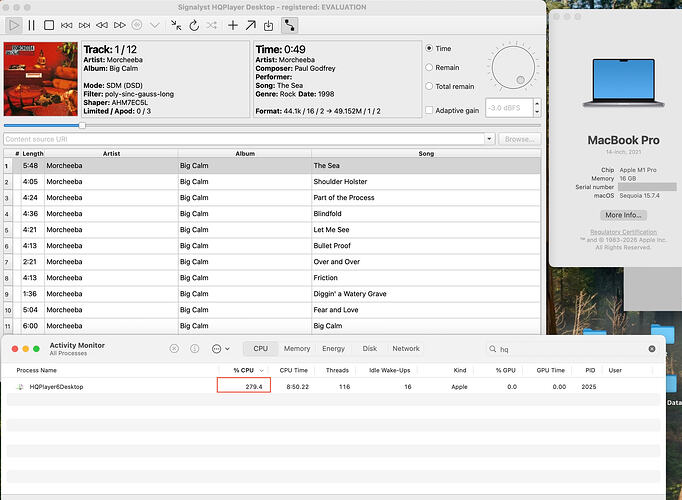The width and height of the screenshot is (682, 500).
Task: Clear the search field with X icon
Action: click(652, 349)
